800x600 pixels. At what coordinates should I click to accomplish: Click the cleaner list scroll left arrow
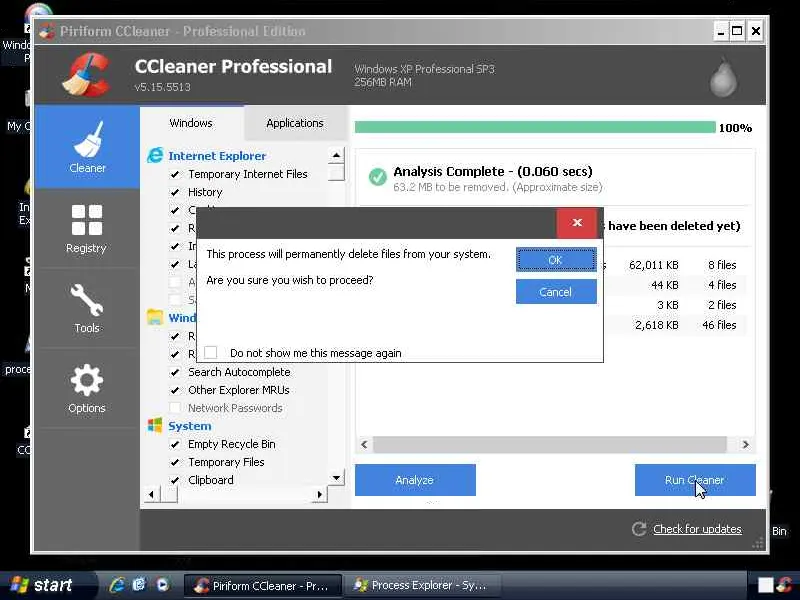152,494
